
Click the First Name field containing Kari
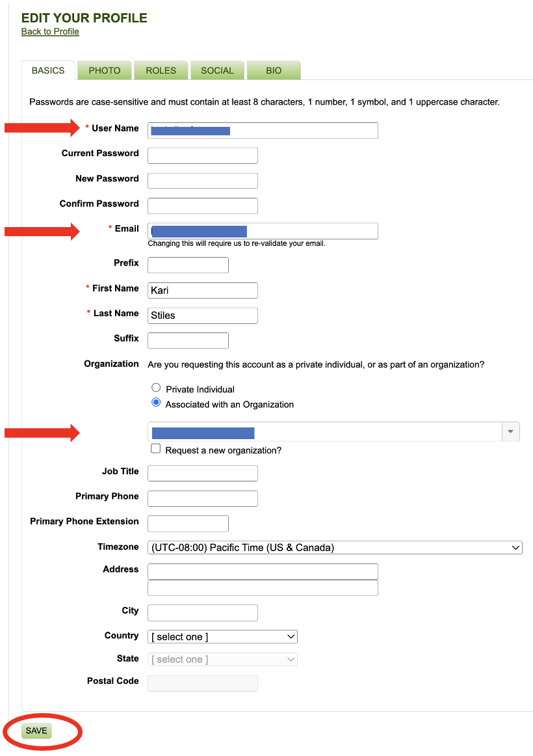(x=203, y=290)
